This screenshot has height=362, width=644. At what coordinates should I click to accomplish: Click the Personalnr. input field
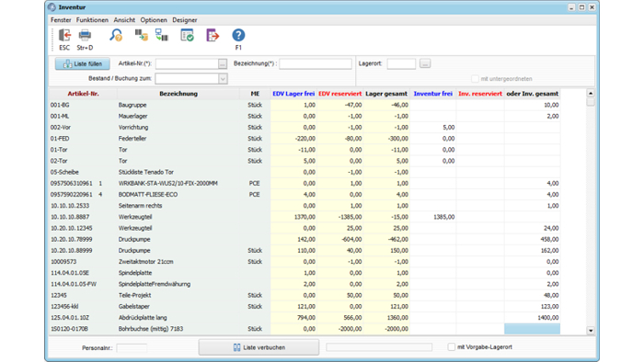(x=132, y=348)
